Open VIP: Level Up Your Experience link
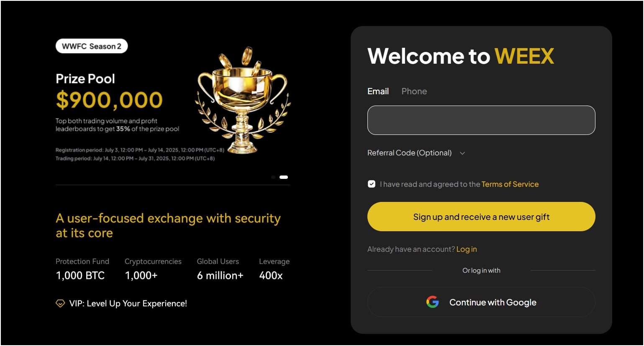 [128, 304]
